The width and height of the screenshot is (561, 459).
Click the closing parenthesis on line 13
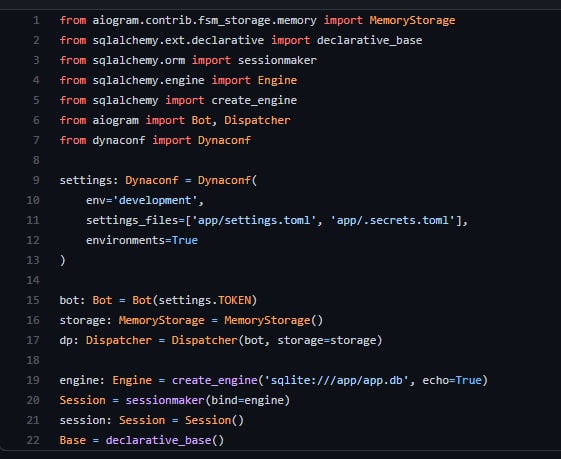pyautogui.click(x=63, y=260)
